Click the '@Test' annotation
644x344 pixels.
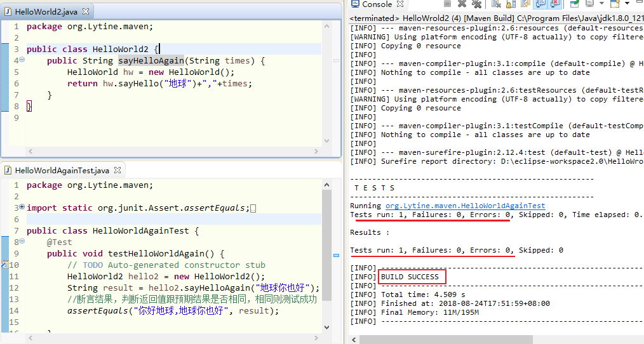60,242
